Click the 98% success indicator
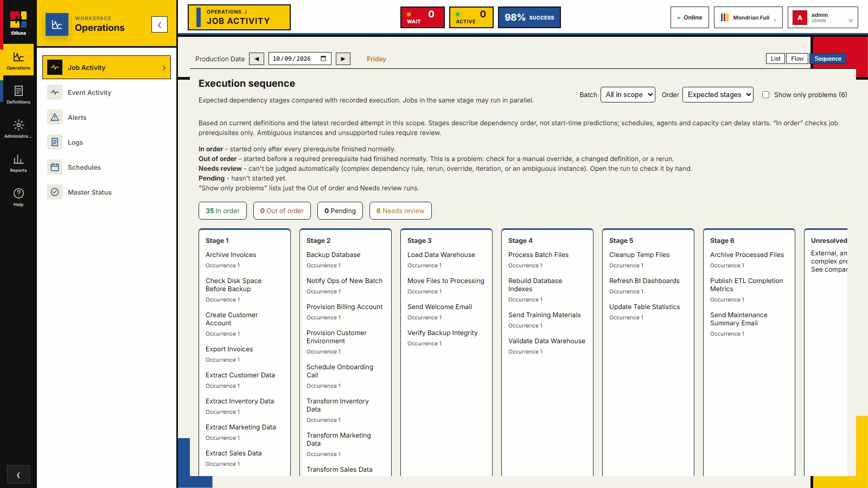Screen dimensions: 868x488 [x=529, y=17]
